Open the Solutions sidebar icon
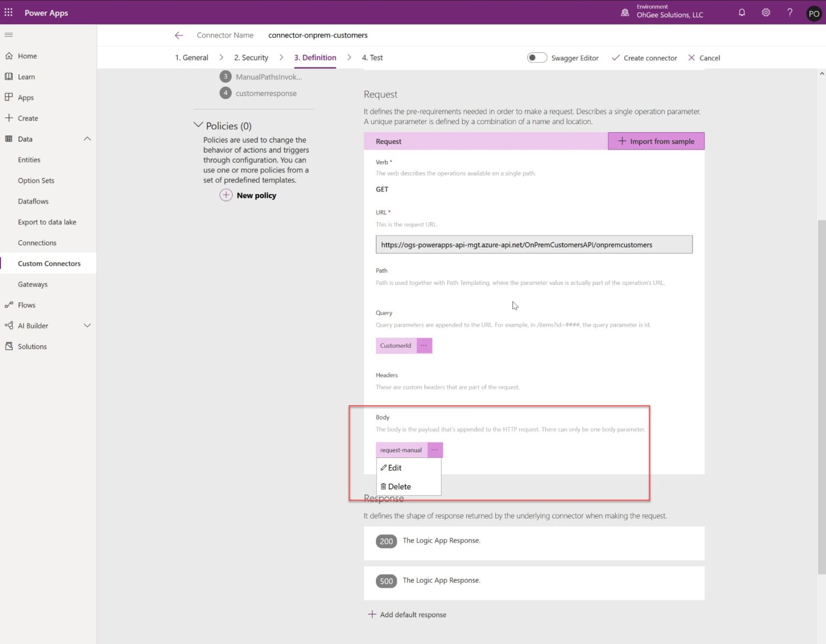The image size is (826, 644). (9, 346)
